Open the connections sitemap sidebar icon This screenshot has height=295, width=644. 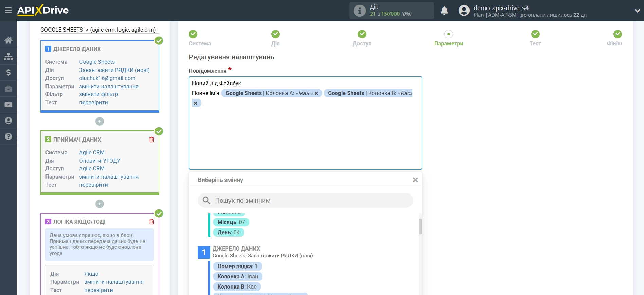pyautogui.click(x=8, y=56)
